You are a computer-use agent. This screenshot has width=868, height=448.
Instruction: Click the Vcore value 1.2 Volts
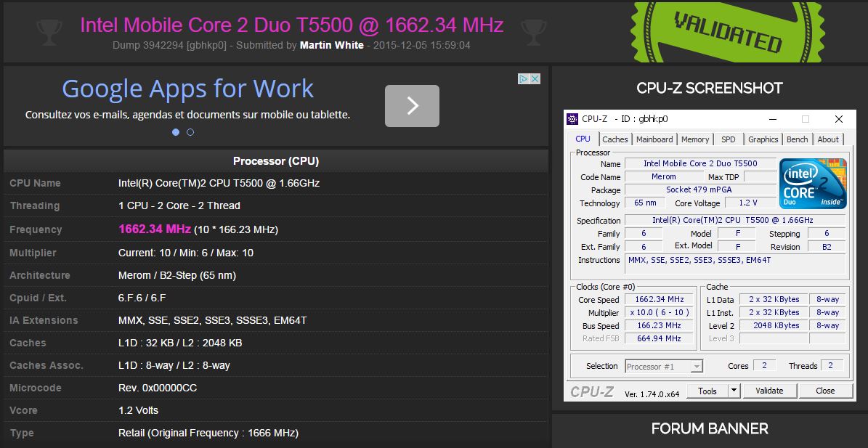pyautogui.click(x=139, y=410)
